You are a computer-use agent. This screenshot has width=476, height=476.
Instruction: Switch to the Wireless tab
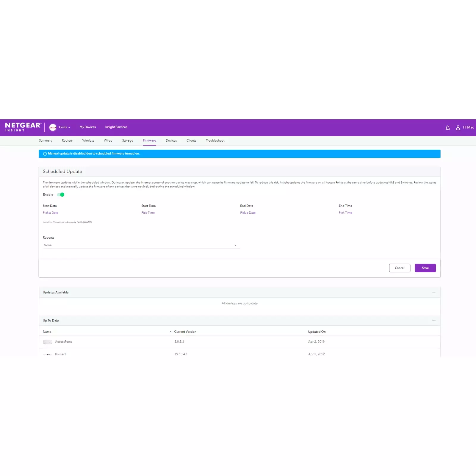click(x=88, y=141)
